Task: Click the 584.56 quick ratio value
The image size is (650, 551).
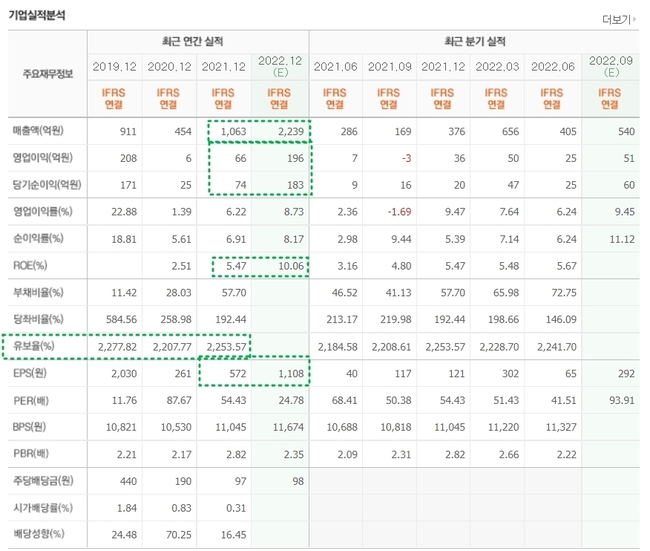Action: click(121, 320)
